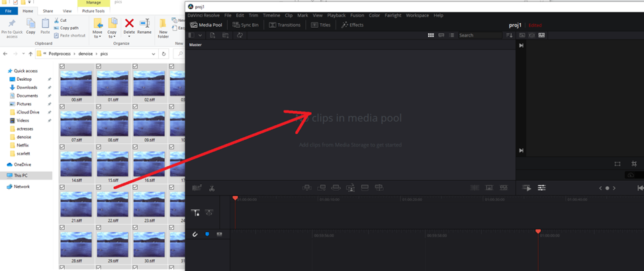Screen dimensions: 644x271
Task: Click the Source Overwrite edit icon
Action: [379, 188]
